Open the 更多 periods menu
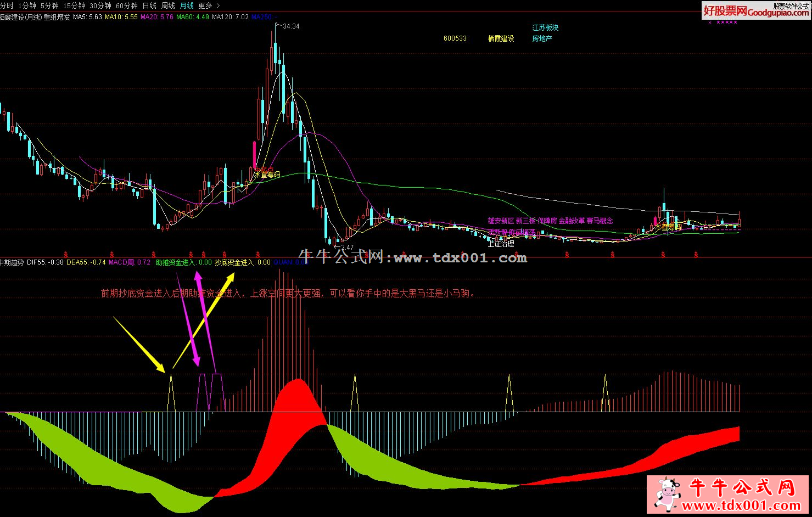The image size is (812, 517). [x=205, y=5]
